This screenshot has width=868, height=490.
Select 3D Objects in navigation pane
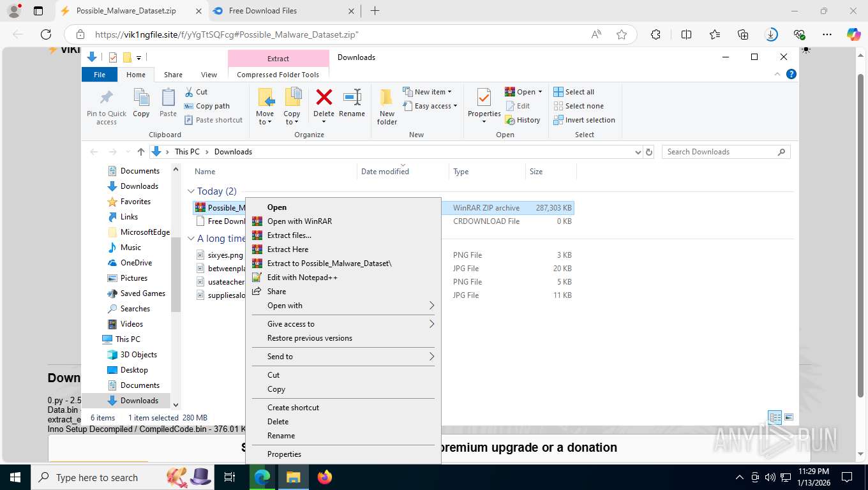[138, 355]
